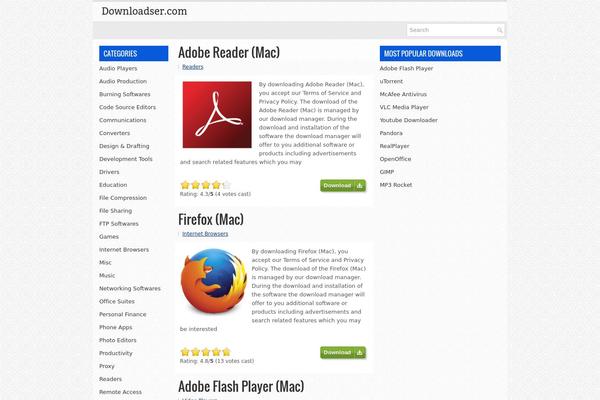Open the Adobe Reader (Mac) title
600x400 pixels.
(229, 52)
